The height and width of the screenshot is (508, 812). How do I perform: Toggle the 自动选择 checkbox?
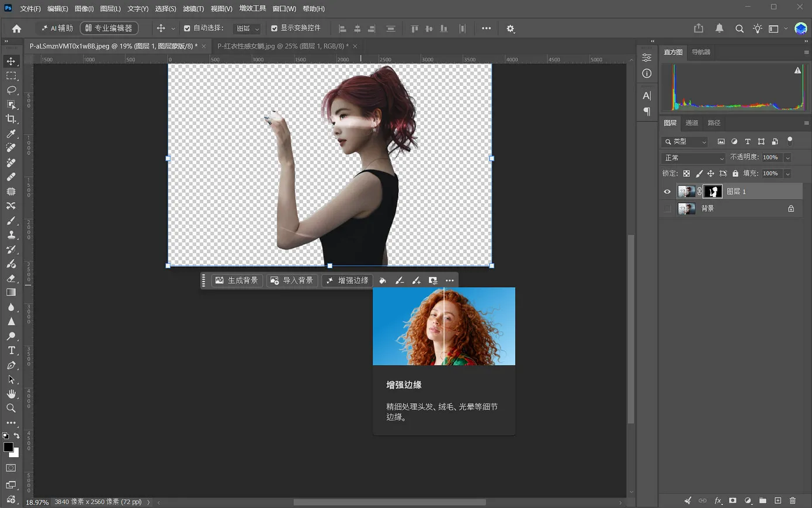pyautogui.click(x=187, y=28)
